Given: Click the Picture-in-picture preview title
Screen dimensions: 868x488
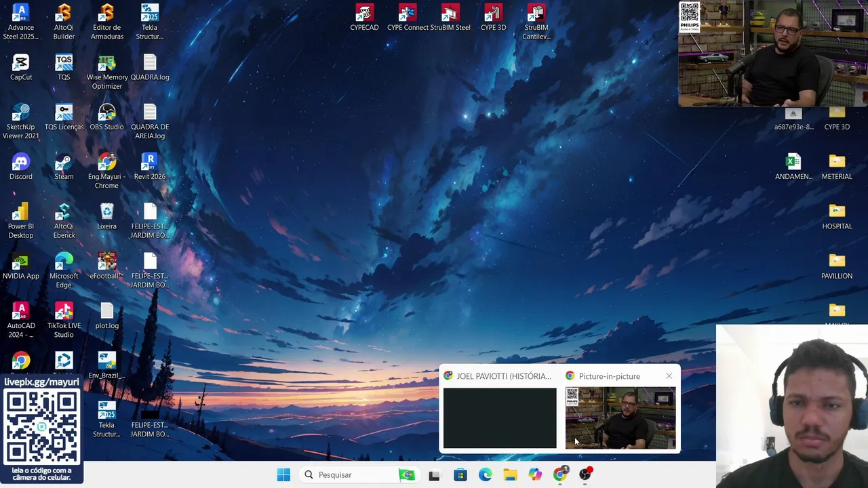Looking at the screenshot, I should click(610, 376).
